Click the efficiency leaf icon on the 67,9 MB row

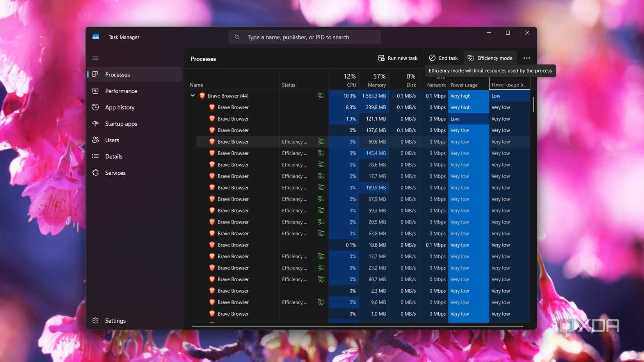321,199
